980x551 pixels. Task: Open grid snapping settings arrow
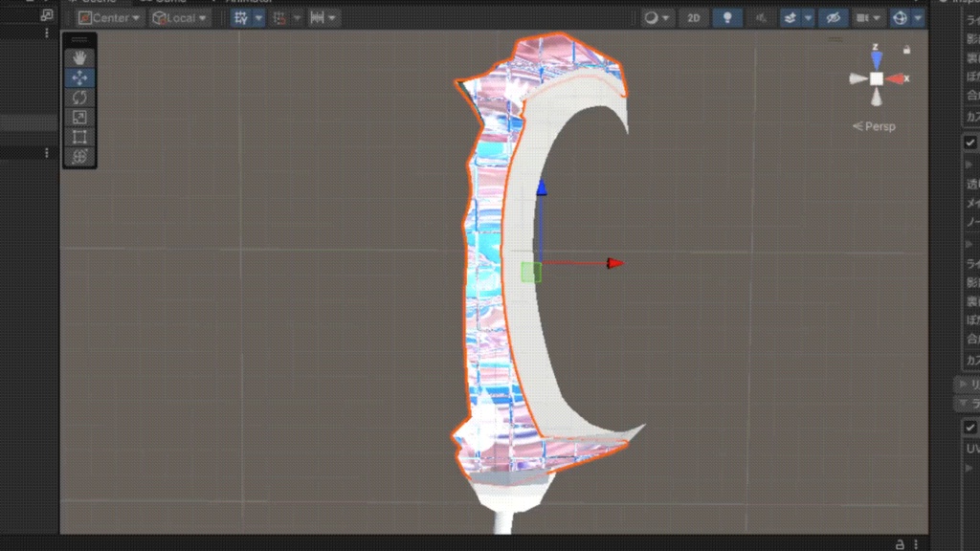(298, 18)
